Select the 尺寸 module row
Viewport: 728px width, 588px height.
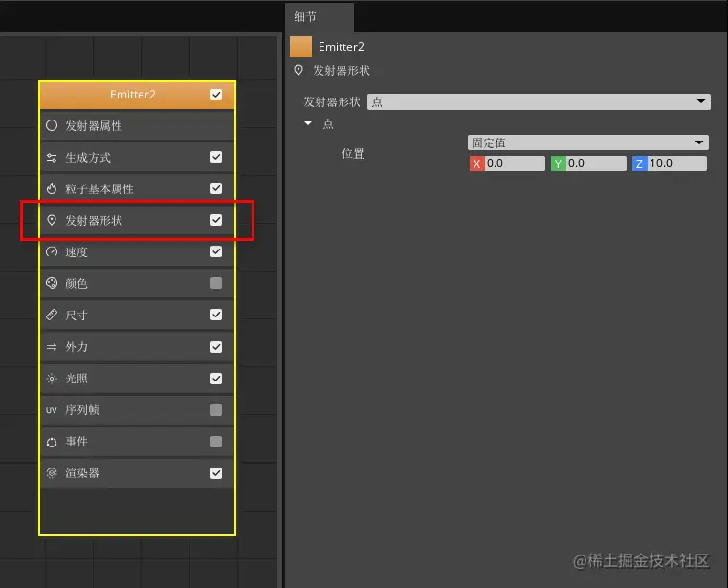pos(137,316)
